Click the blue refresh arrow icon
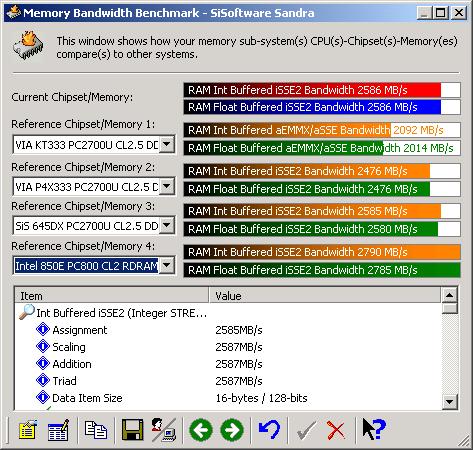The width and height of the screenshot is (473, 450). click(x=269, y=429)
